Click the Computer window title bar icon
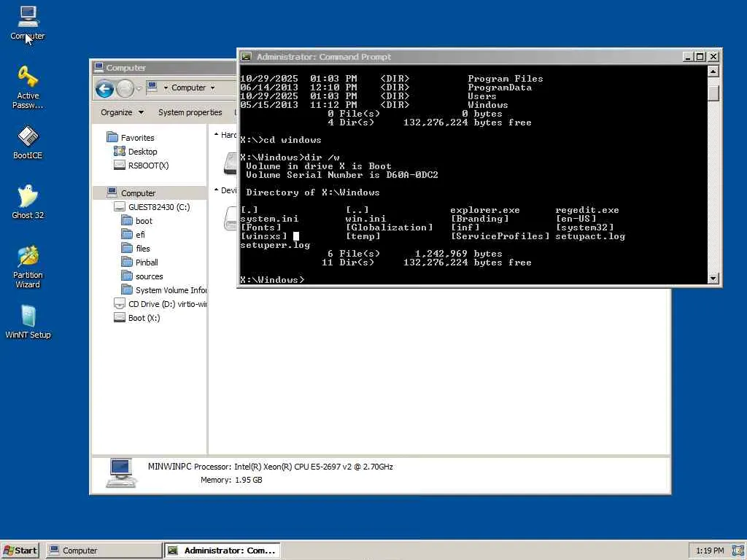This screenshot has width=747, height=560. coord(99,67)
